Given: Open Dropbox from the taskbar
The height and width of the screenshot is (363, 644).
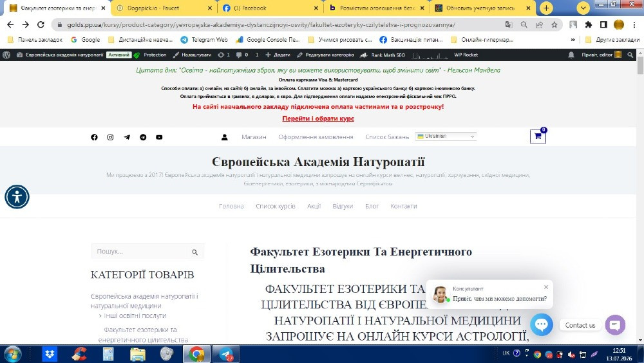Looking at the screenshot, I should (50, 354).
